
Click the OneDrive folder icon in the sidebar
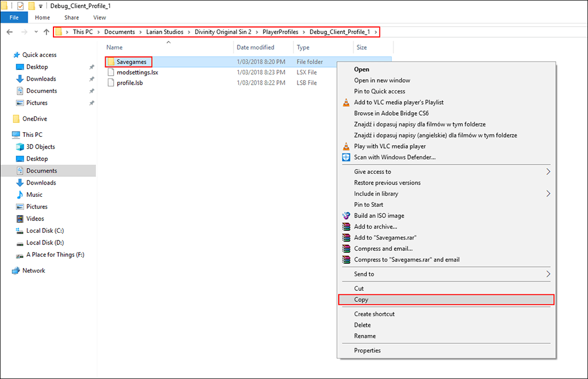(16, 119)
